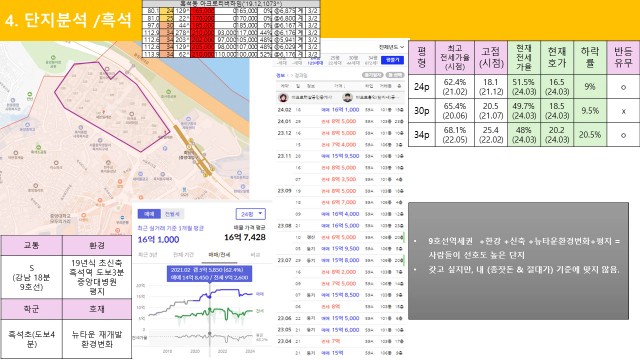The height and width of the screenshot is (360, 640).
Task: Expand the 전체년도 year dropdown
Action: (391, 47)
